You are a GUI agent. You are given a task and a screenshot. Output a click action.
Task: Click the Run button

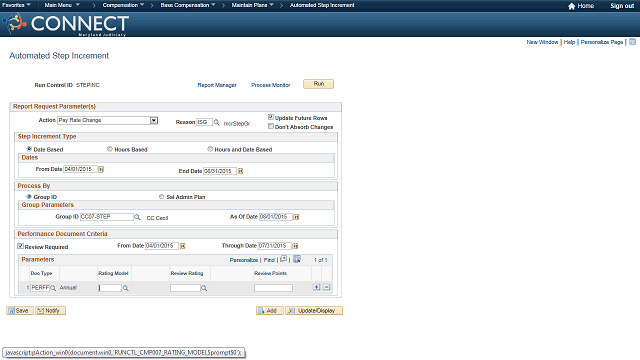coord(318,84)
